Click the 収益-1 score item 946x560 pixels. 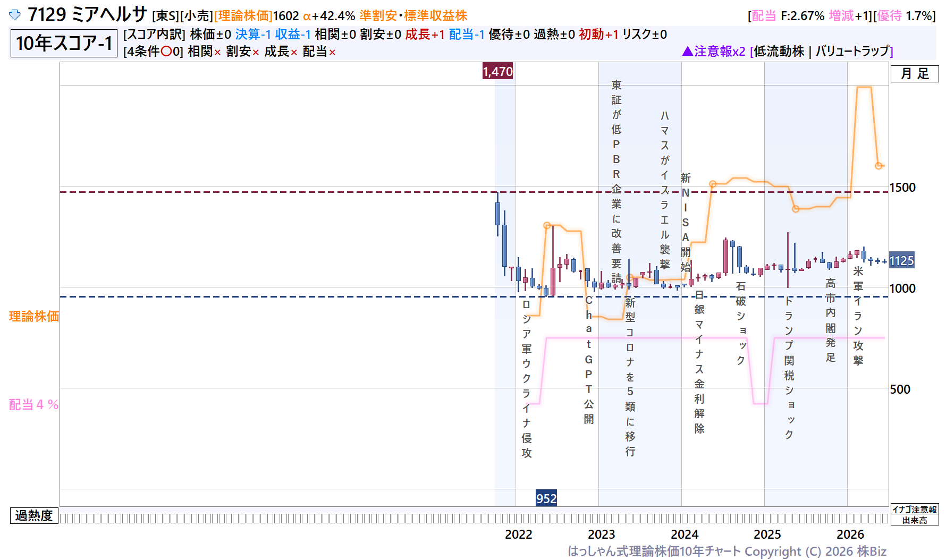[x=293, y=34]
